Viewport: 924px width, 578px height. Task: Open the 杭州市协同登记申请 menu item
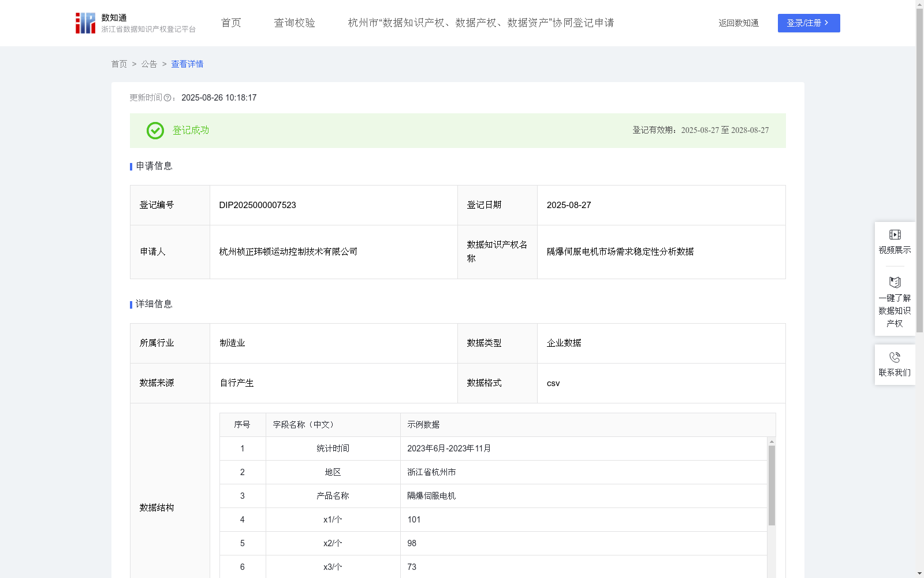tap(481, 23)
